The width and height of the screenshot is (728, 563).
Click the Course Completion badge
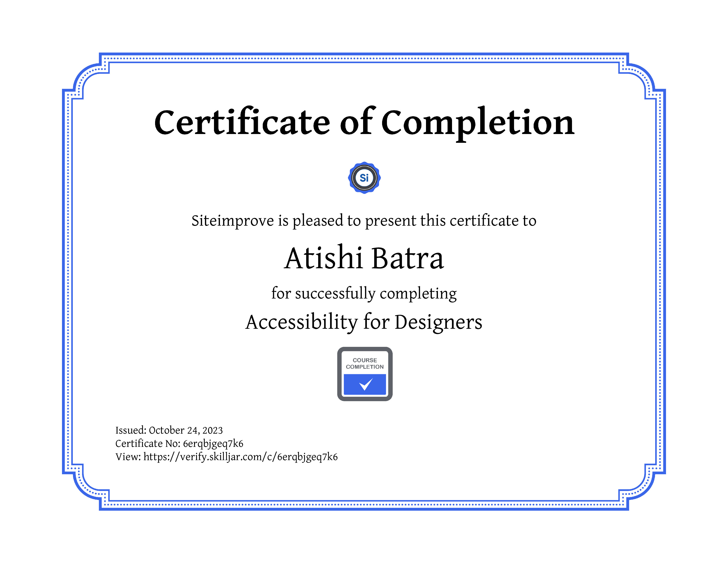tap(365, 374)
